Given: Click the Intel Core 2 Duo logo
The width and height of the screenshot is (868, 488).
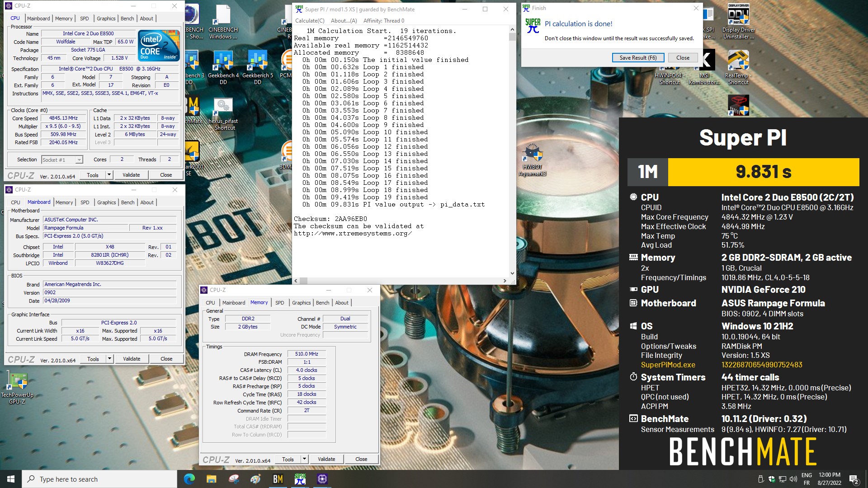Looking at the screenshot, I should (159, 46).
